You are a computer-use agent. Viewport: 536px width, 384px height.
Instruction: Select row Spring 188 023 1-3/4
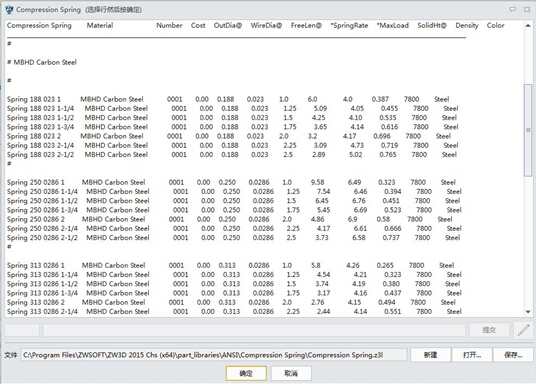(232, 127)
